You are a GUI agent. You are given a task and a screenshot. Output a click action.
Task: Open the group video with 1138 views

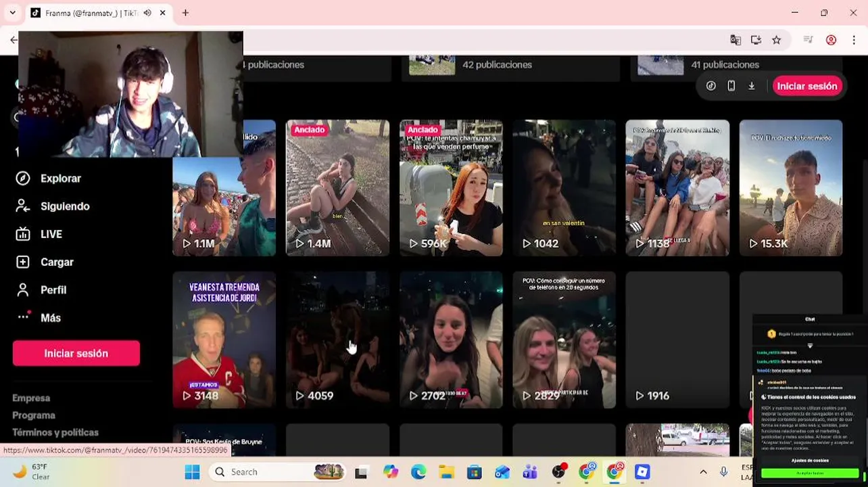677,188
